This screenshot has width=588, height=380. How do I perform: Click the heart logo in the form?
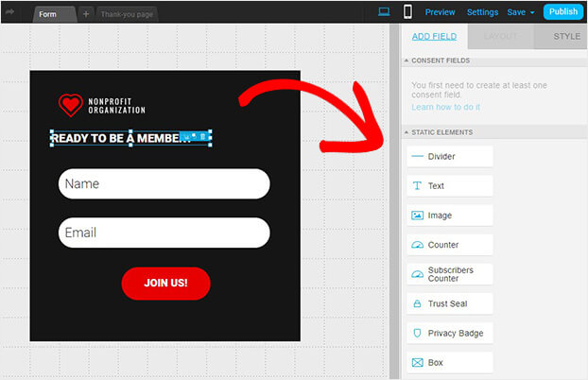[x=71, y=105]
